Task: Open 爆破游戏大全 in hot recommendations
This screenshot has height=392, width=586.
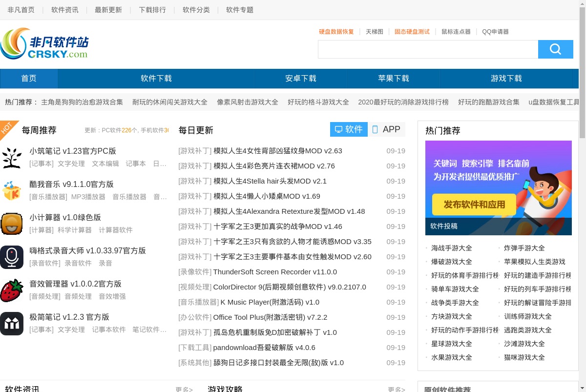Action: tap(452, 262)
